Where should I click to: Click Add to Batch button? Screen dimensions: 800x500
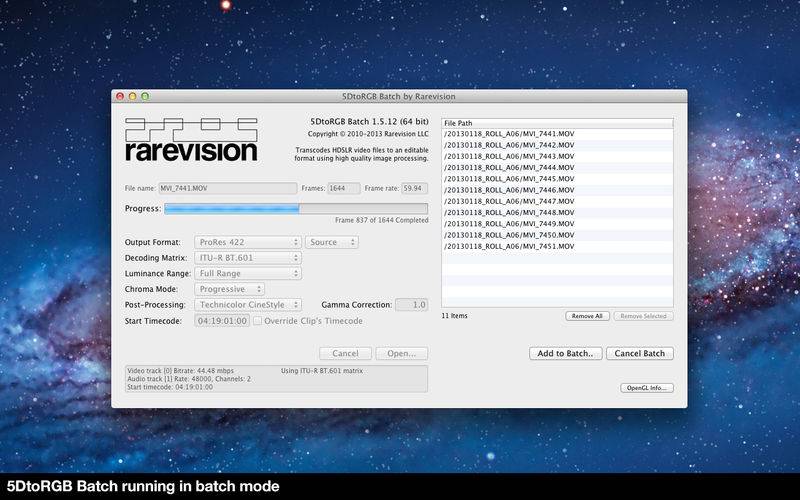pos(565,354)
